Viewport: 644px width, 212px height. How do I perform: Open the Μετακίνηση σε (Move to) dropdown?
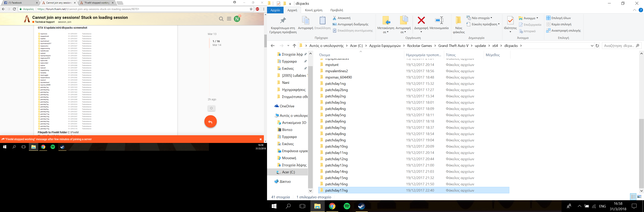[x=386, y=30]
